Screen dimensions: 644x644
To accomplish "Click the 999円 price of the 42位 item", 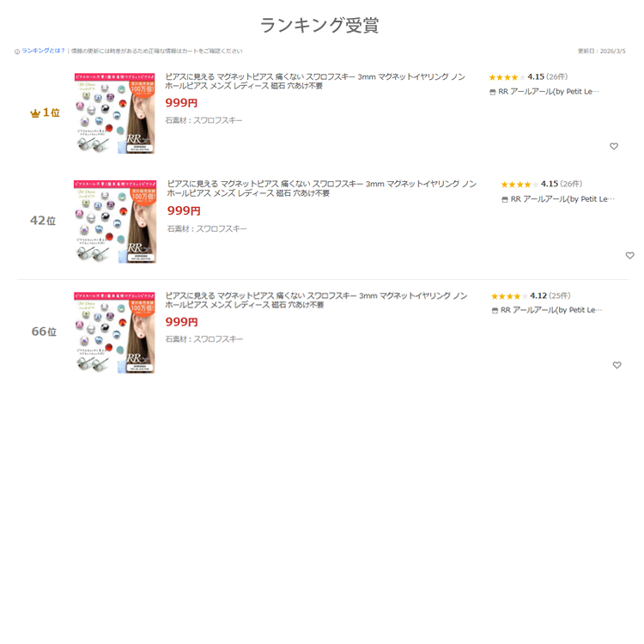I will click(184, 210).
